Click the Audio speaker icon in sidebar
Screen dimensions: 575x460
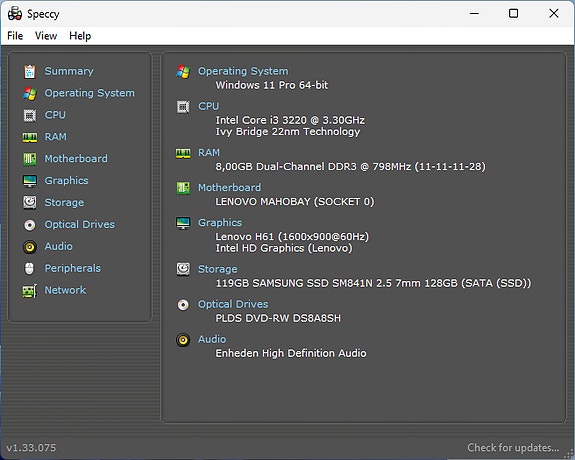[x=30, y=247]
